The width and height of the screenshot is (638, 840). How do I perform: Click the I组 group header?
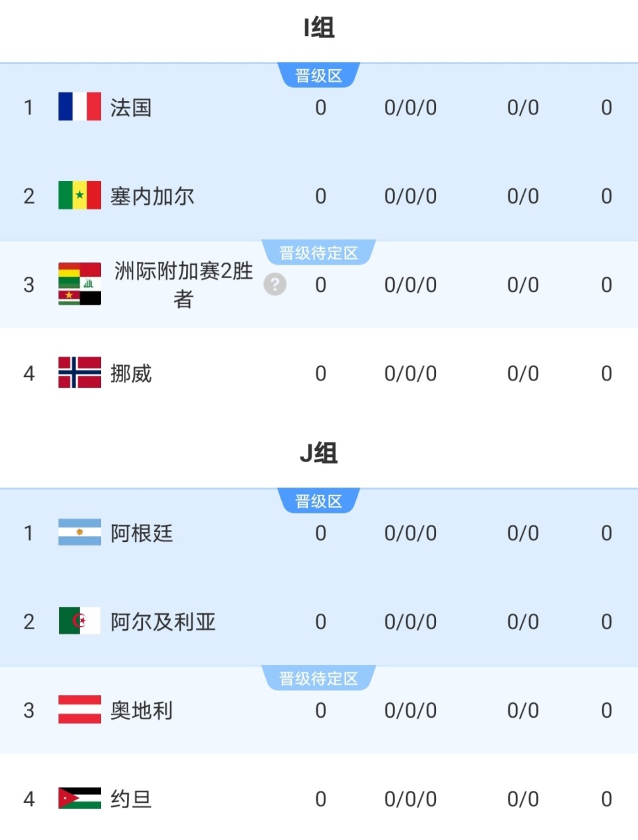(319, 28)
